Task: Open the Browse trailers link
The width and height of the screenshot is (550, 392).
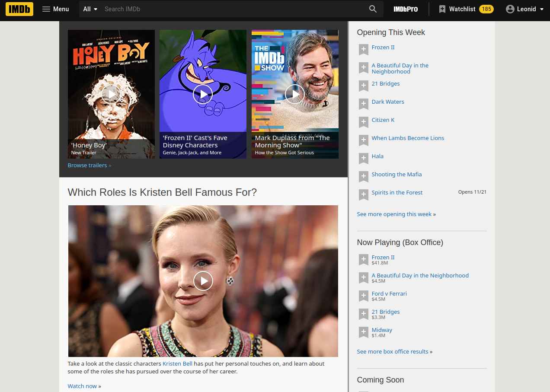Action: (x=87, y=165)
